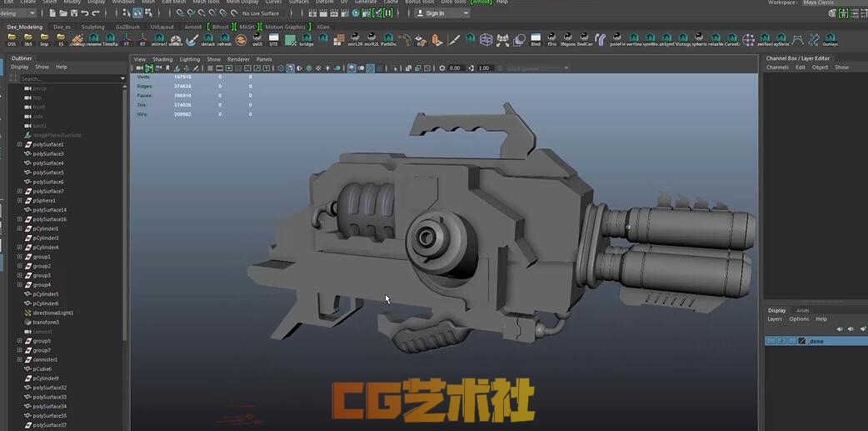
Task: Click the refresh shelf icon
Action: point(224,39)
